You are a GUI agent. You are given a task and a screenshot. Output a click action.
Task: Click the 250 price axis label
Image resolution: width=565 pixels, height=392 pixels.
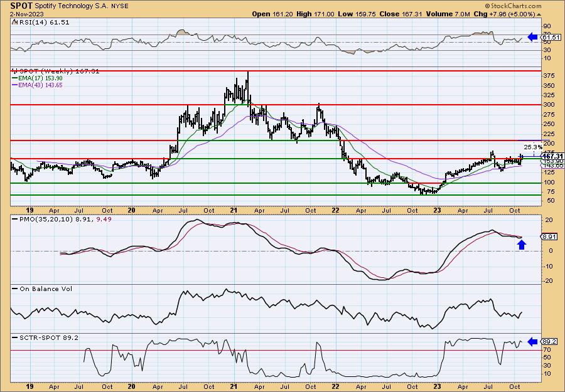click(x=549, y=124)
